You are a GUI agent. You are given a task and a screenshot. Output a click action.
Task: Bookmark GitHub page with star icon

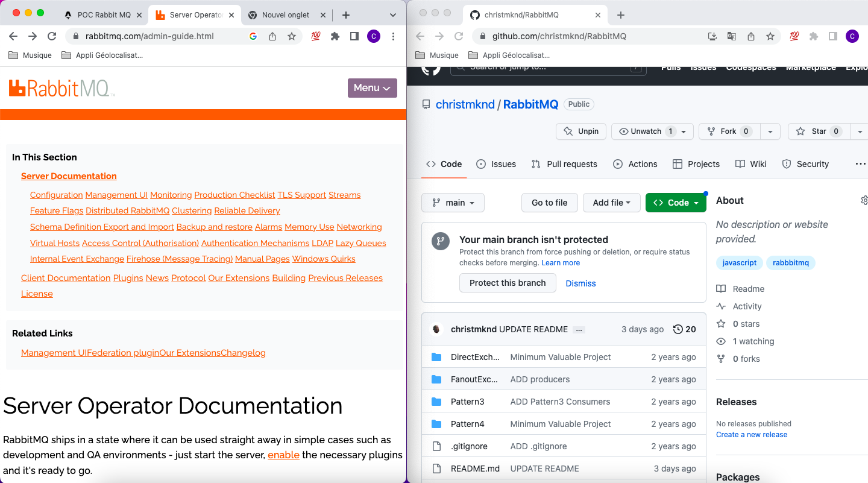(x=770, y=36)
